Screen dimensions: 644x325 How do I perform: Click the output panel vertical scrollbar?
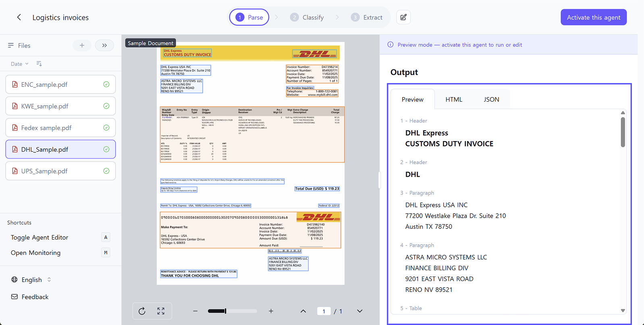coord(623,132)
